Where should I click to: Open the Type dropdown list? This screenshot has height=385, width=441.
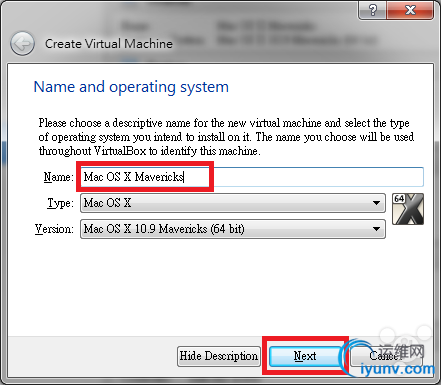pyautogui.click(x=233, y=203)
